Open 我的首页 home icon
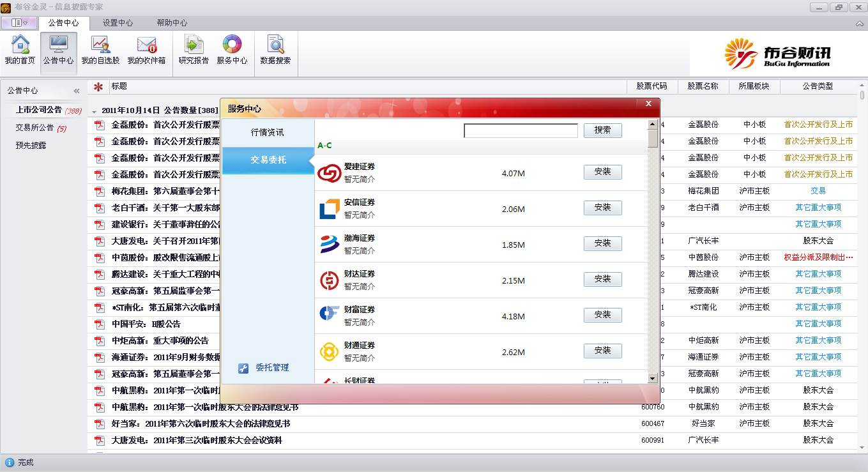 coord(20,45)
